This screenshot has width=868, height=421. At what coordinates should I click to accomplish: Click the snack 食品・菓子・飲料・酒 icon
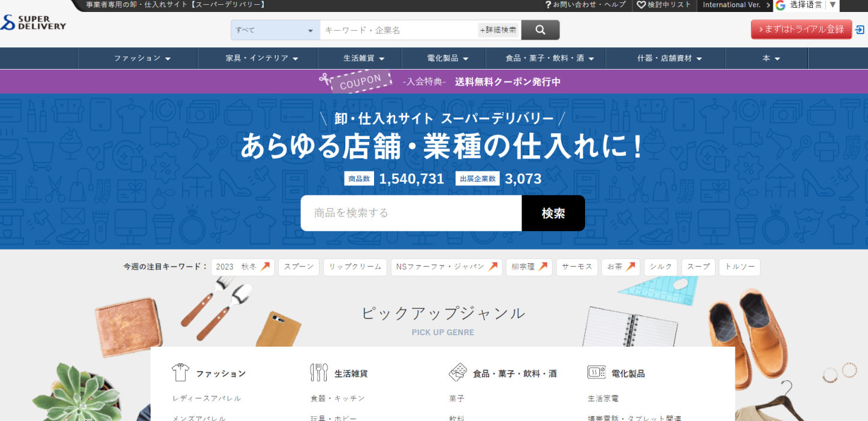(x=458, y=372)
